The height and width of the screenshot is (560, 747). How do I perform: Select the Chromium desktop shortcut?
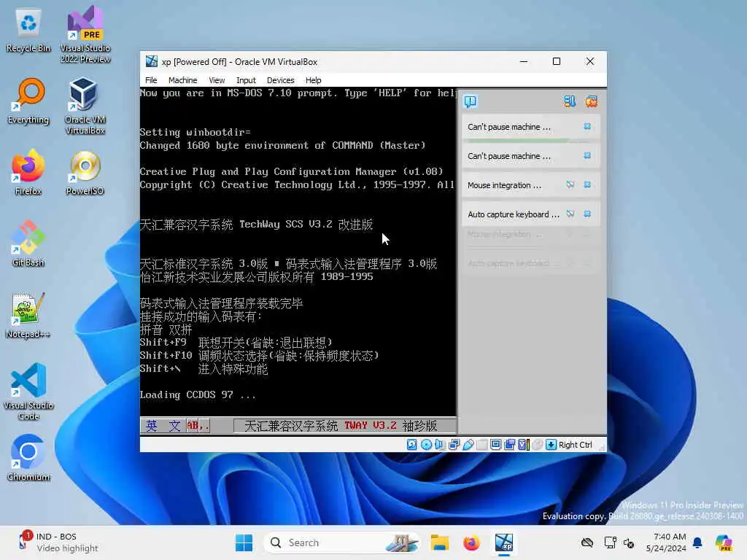(28, 458)
